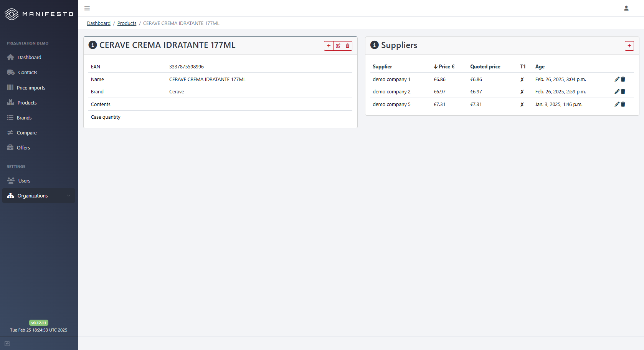Click the €6.97 price for demo company 2
Screen dimensions: 644x350
pyautogui.click(x=439, y=91)
